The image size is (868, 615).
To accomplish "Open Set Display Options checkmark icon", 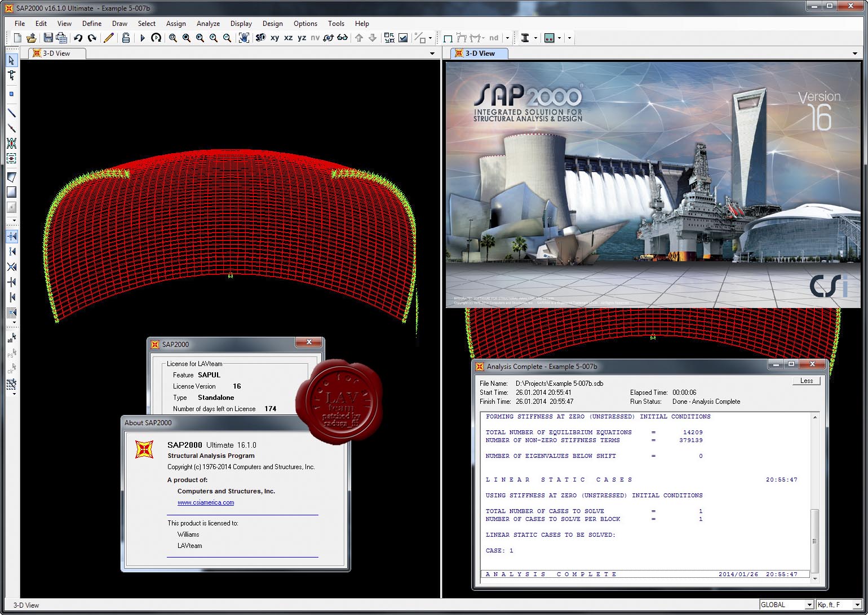I will point(403,38).
